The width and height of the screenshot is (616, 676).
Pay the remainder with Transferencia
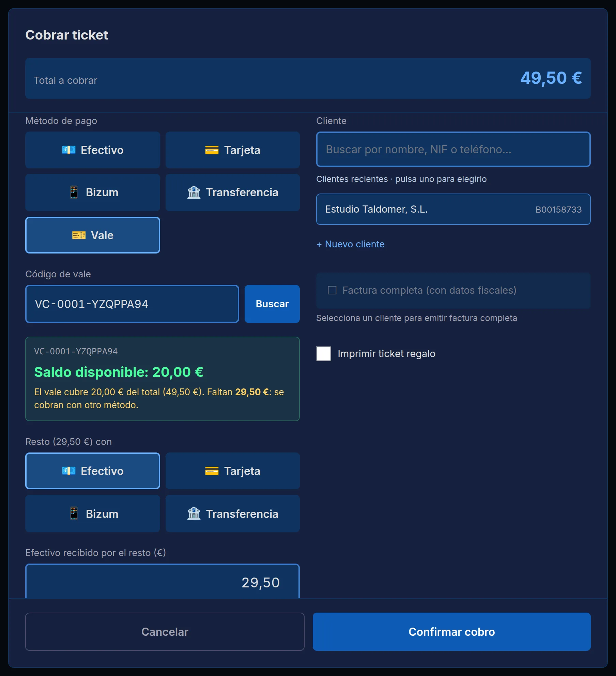(233, 513)
